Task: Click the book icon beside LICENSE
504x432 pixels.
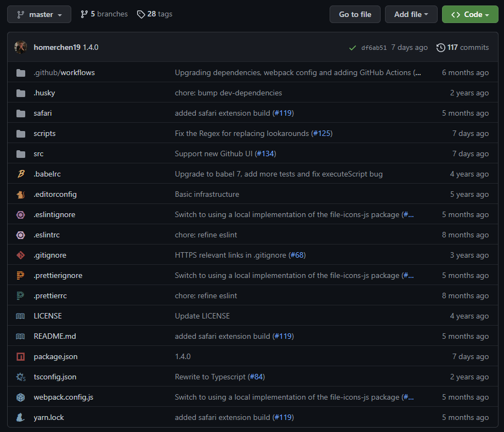Action: pyautogui.click(x=20, y=316)
